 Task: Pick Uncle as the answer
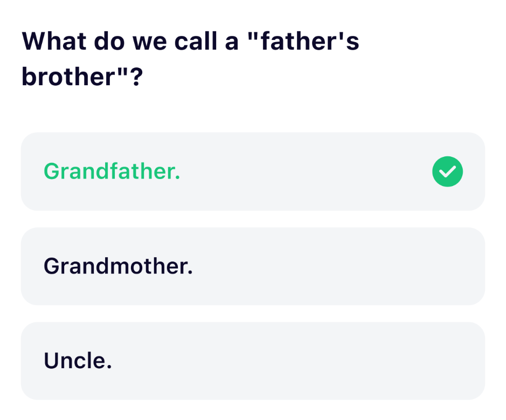pyautogui.click(x=253, y=361)
